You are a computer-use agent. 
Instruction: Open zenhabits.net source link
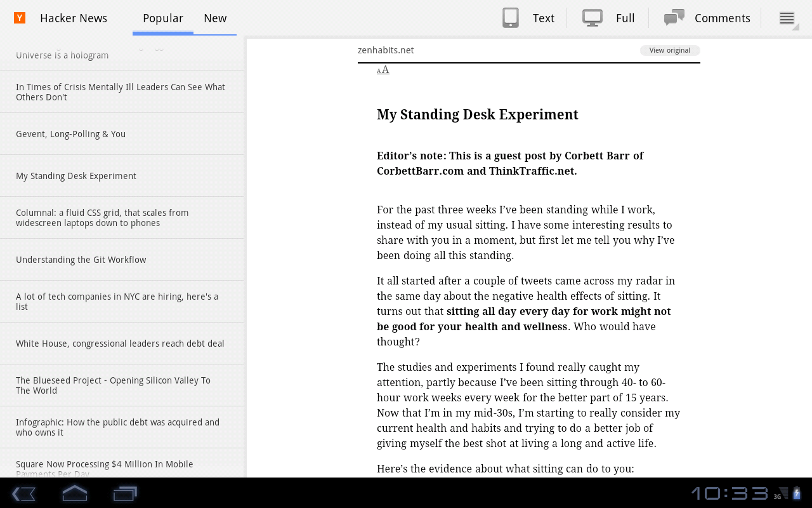(386, 50)
